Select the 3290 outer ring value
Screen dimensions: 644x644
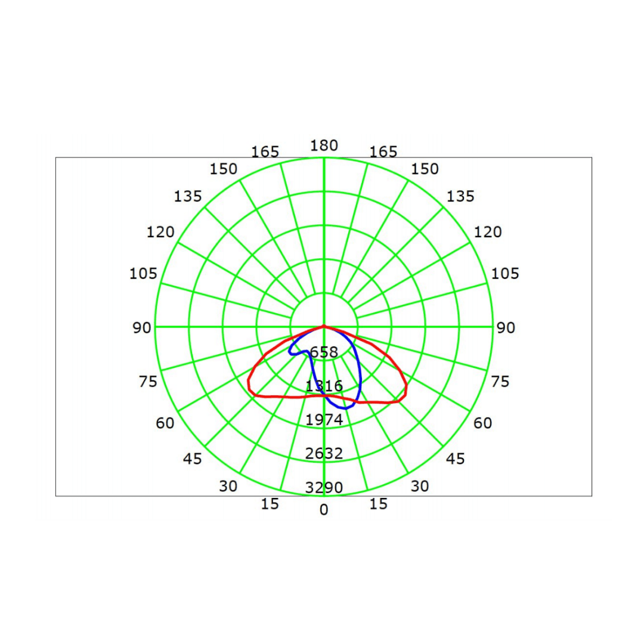tap(324, 488)
